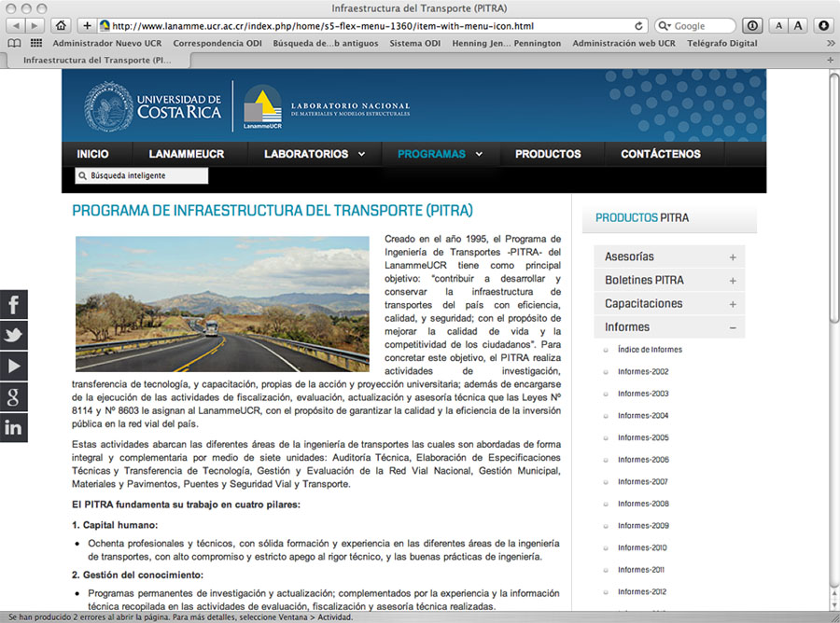This screenshot has width=840, height=623.
Task: Click the 1Password-style toolbar extension icon
Action: coord(752,26)
